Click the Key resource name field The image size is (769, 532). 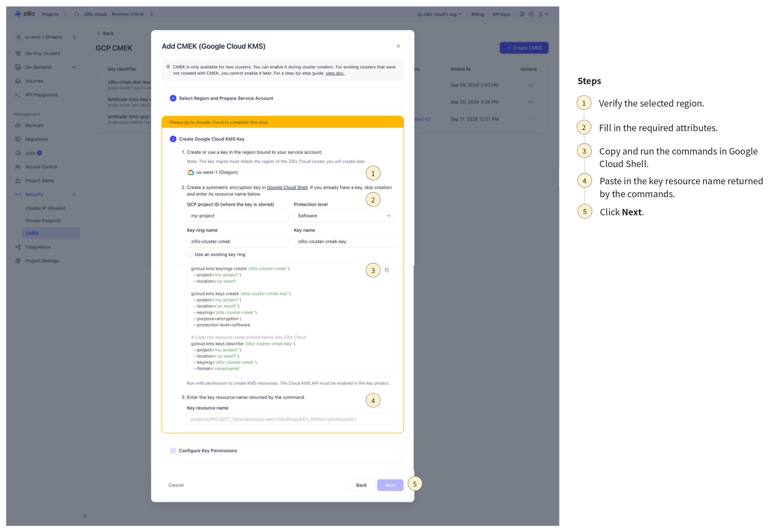(291, 419)
